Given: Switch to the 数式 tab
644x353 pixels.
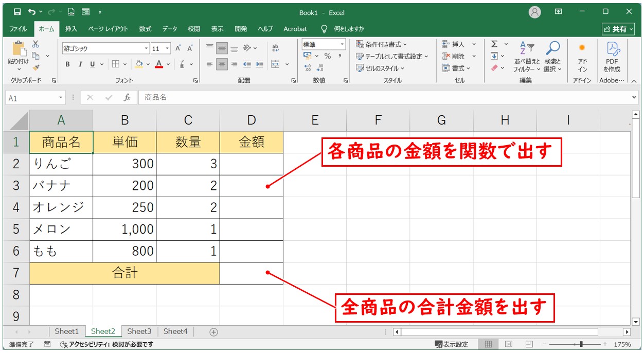Looking at the screenshot, I should (146, 29).
